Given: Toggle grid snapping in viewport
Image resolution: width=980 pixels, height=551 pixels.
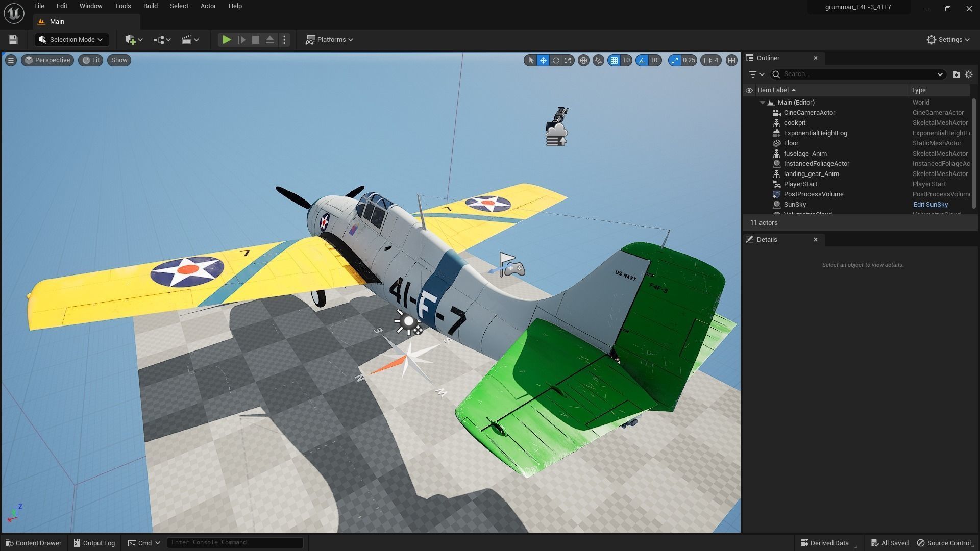Looking at the screenshot, I should pos(614,60).
